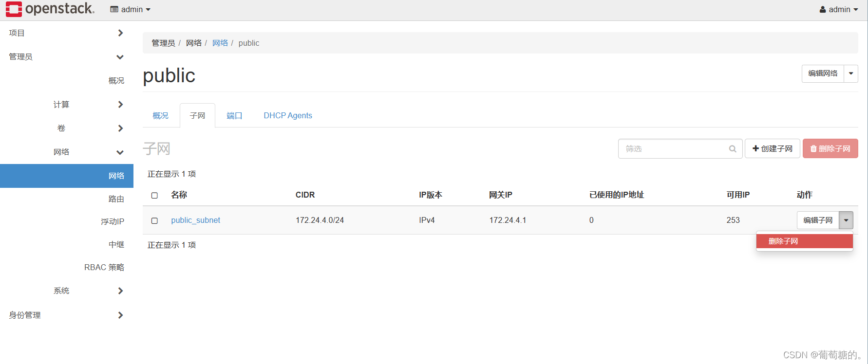Viewport: 868px width, 364px height.
Task: Click the 管理员 breadcrumb text
Action: (163, 43)
